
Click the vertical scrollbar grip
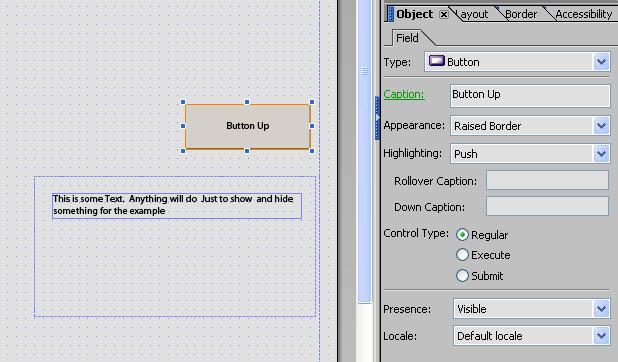(365, 71)
